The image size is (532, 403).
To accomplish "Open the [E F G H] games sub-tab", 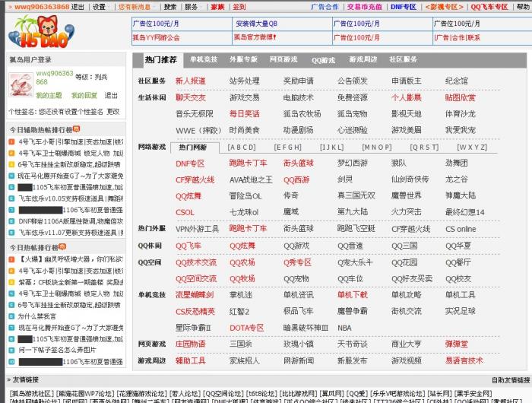I will pos(287,148).
